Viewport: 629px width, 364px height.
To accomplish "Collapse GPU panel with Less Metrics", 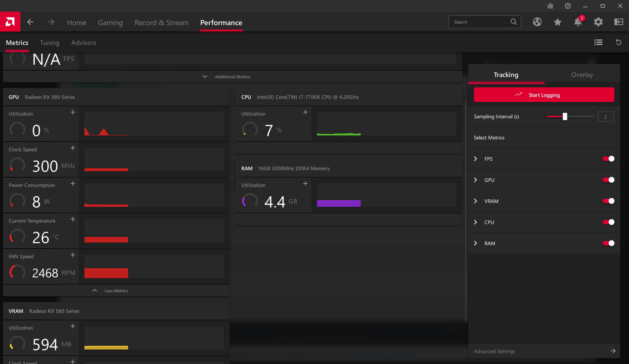I will (116, 290).
